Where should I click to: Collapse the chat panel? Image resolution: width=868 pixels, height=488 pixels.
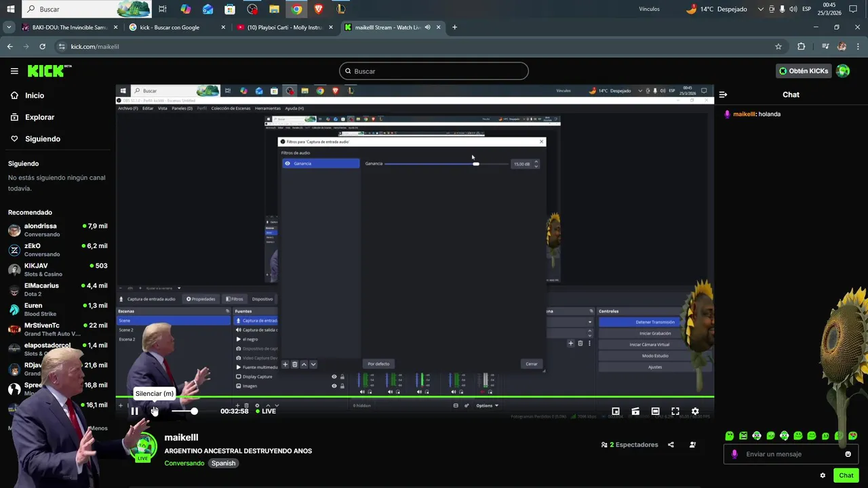click(723, 95)
